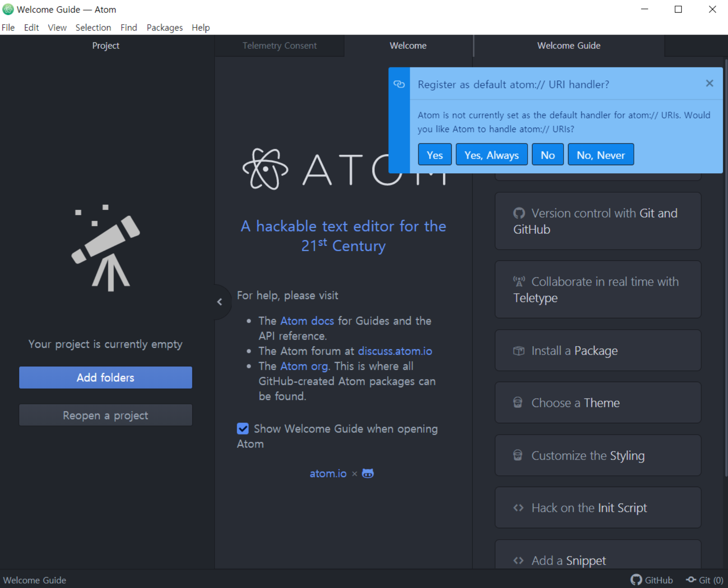Click the Welcome Guide pane vertical scrollbar
This screenshot has width=728, height=588.
point(726,269)
